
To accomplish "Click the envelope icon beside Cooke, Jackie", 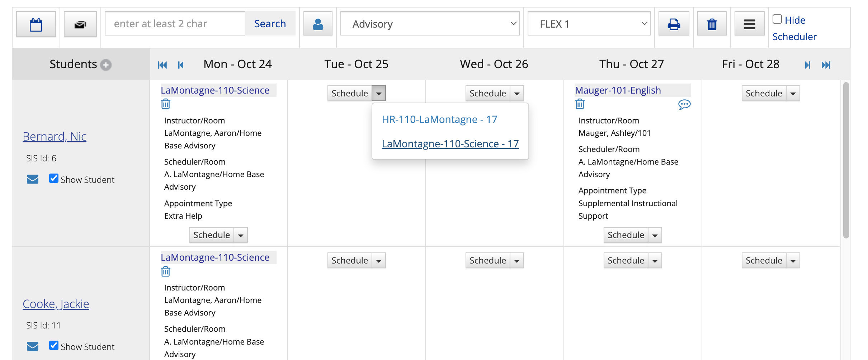I will point(32,346).
